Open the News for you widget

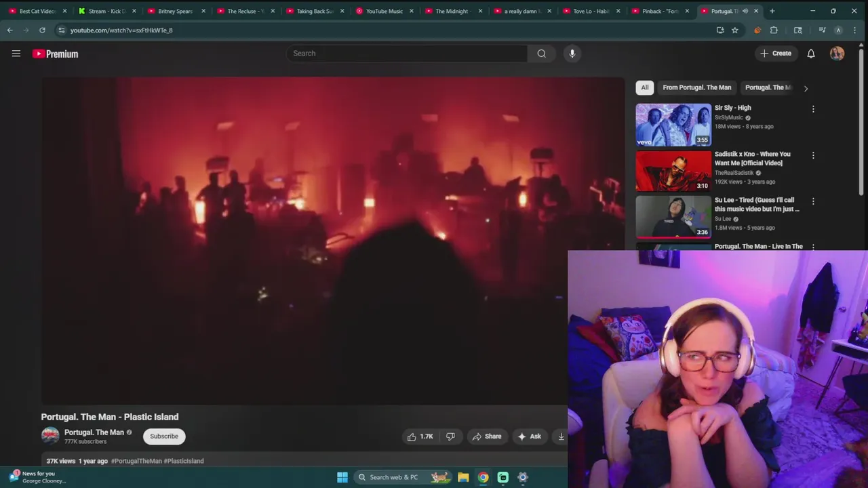click(x=38, y=477)
